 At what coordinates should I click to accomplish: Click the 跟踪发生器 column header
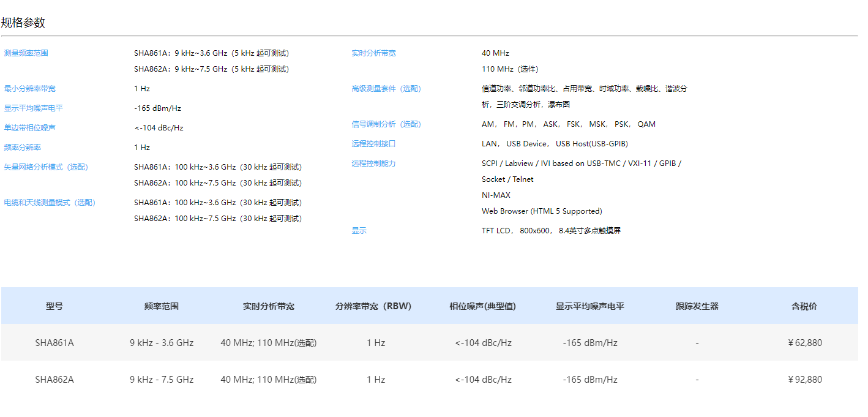[697, 306]
